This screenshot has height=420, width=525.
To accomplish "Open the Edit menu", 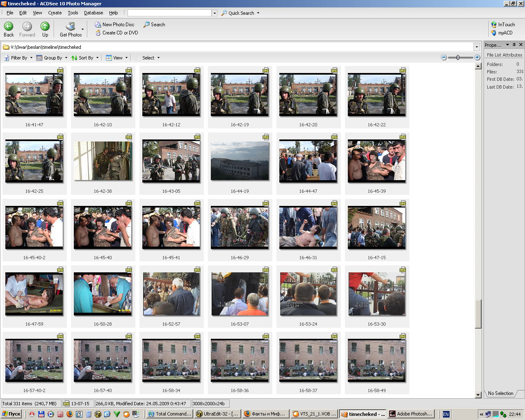I will pyautogui.click(x=23, y=13).
